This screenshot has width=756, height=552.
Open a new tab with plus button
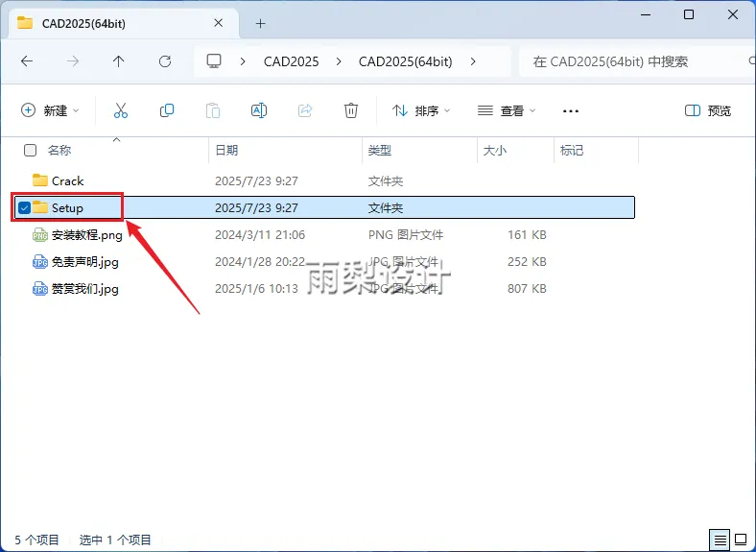coord(260,23)
